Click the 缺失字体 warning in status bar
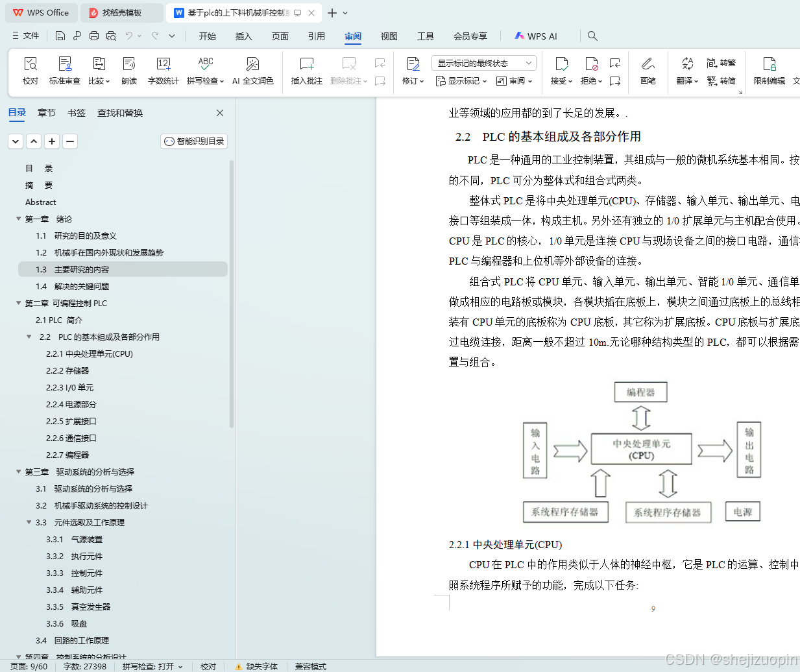800x672 pixels. (256, 666)
